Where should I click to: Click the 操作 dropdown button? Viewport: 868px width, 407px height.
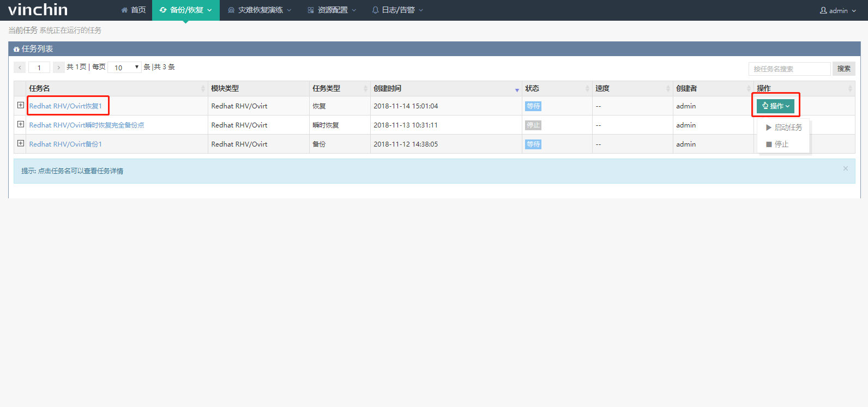click(775, 106)
